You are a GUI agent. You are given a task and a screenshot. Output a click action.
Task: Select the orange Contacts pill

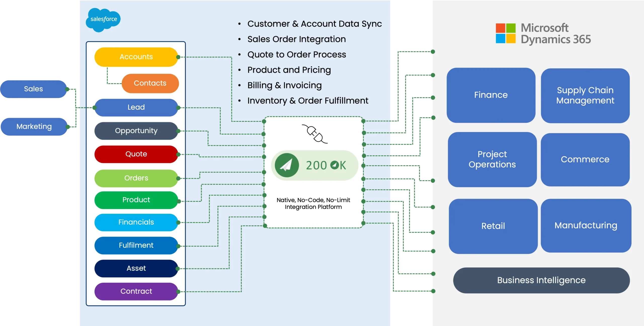150,83
